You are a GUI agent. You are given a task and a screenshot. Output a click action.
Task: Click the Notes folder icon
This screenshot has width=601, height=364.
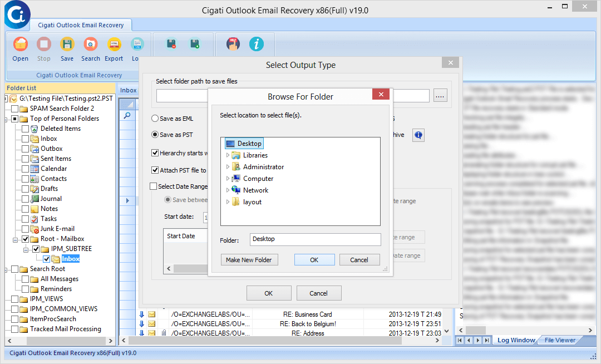(35, 209)
